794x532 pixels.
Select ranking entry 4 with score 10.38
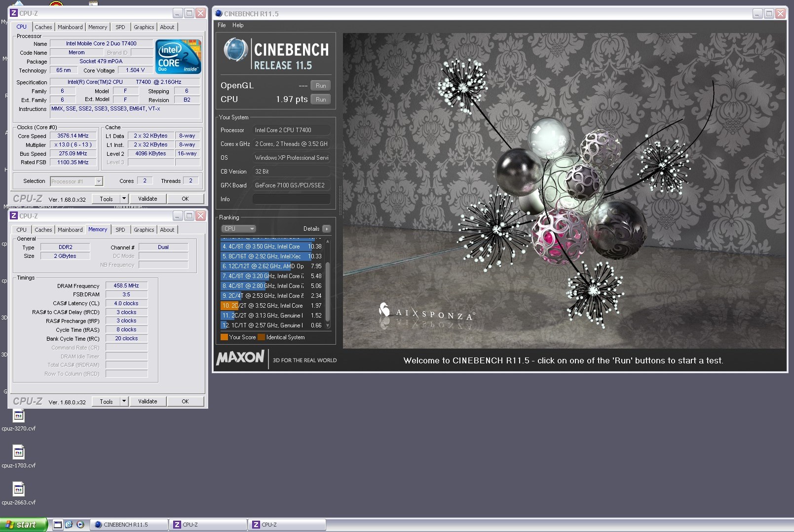pos(272,247)
